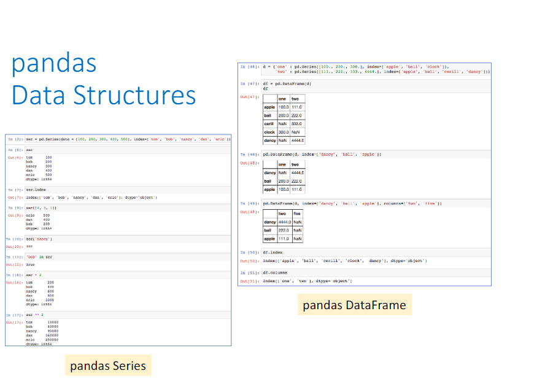The width and height of the screenshot is (537, 392).
Task: Click 'eric 1000' row in Out[16]
Action: [x=40, y=300]
